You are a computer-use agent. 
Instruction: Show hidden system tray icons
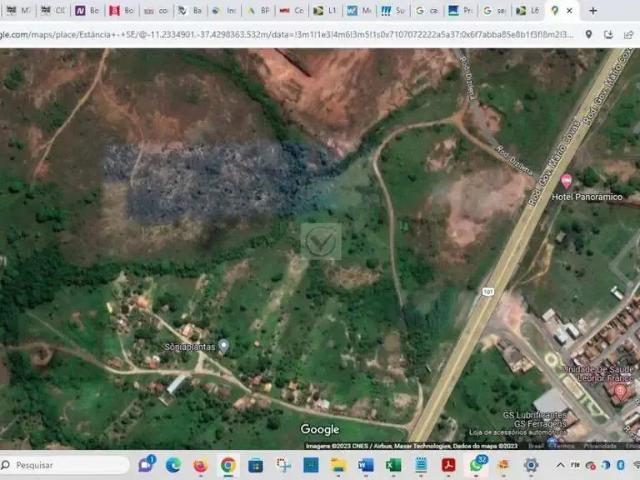click(560, 465)
